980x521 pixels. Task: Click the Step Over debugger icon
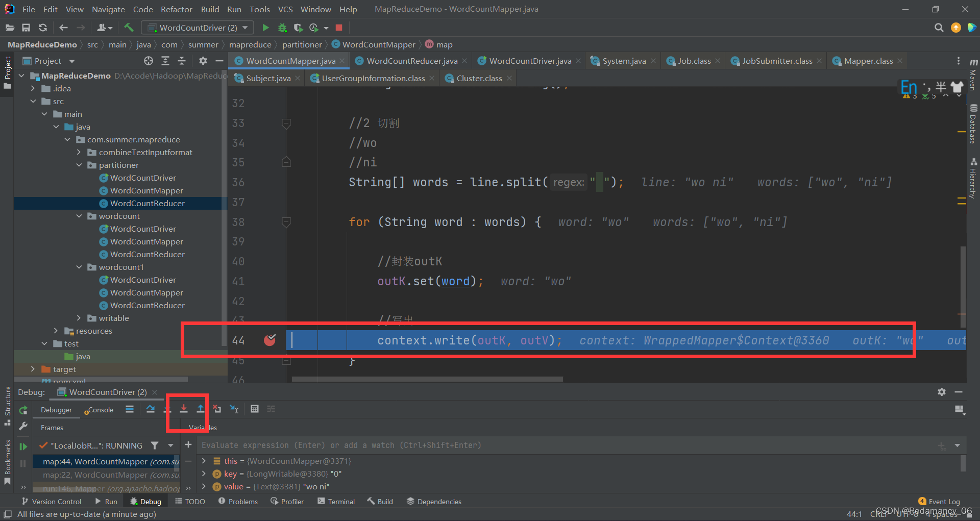[x=150, y=409]
